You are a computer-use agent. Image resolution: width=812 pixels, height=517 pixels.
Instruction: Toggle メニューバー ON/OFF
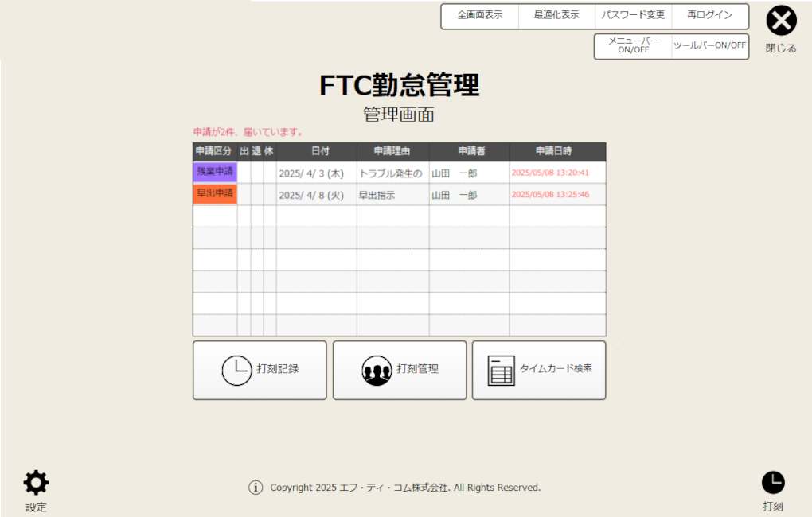click(633, 46)
